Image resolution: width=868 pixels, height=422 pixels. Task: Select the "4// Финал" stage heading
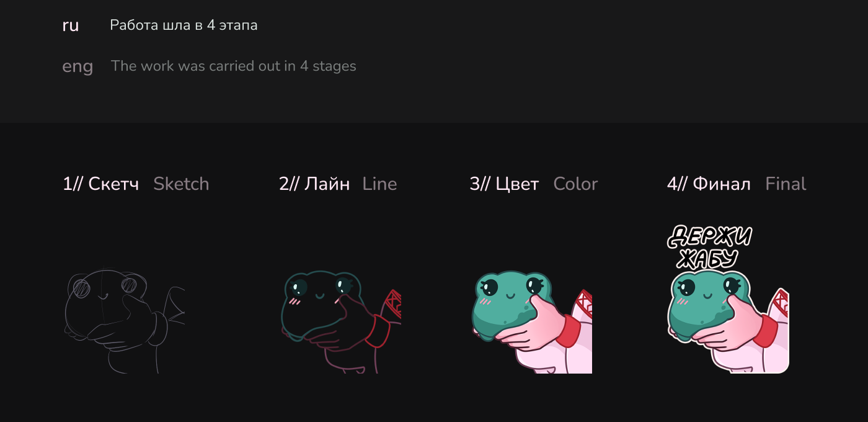709,184
